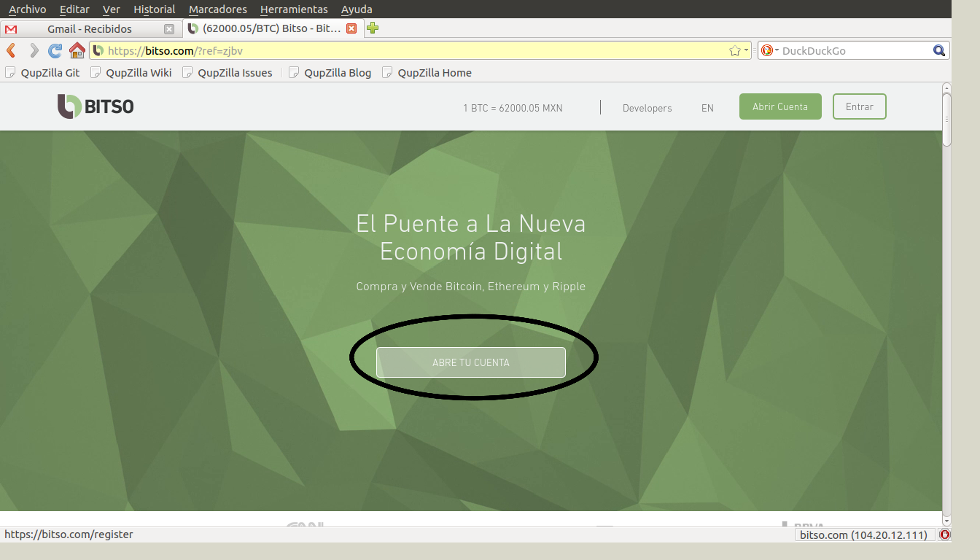This screenshot has width=980, height=560.
Task: Open the Developers link
Action: pos(647,108)
